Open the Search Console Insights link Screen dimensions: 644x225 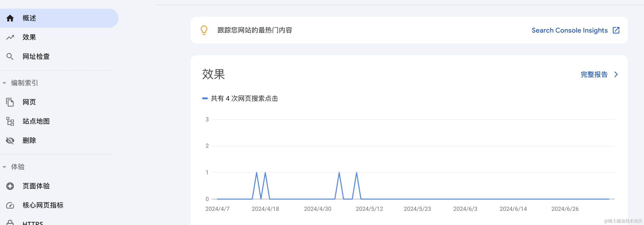pyautogui.click(x=575, y=30)
